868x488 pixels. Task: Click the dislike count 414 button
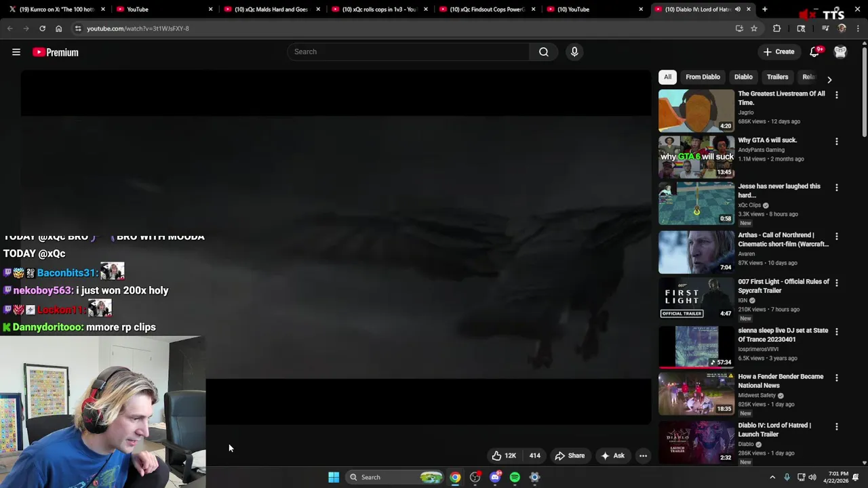point(534,455)
